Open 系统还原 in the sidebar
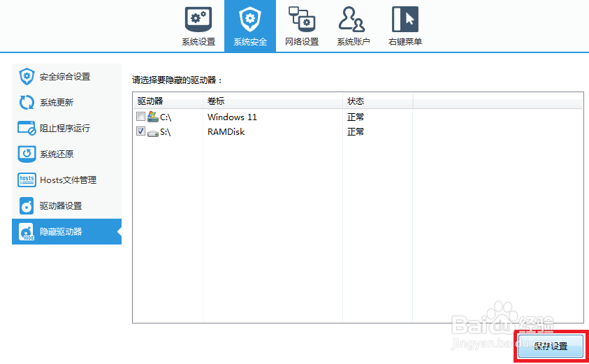 tap(67, 154)
